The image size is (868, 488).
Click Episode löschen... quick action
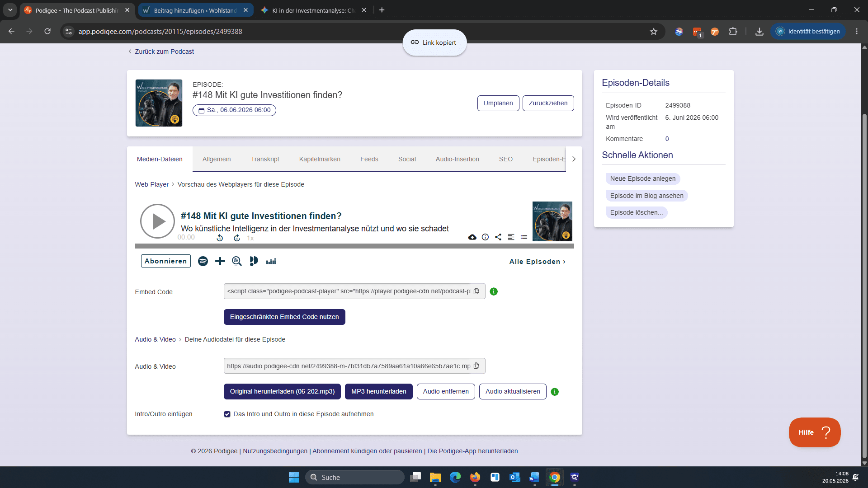click(637, 212)
